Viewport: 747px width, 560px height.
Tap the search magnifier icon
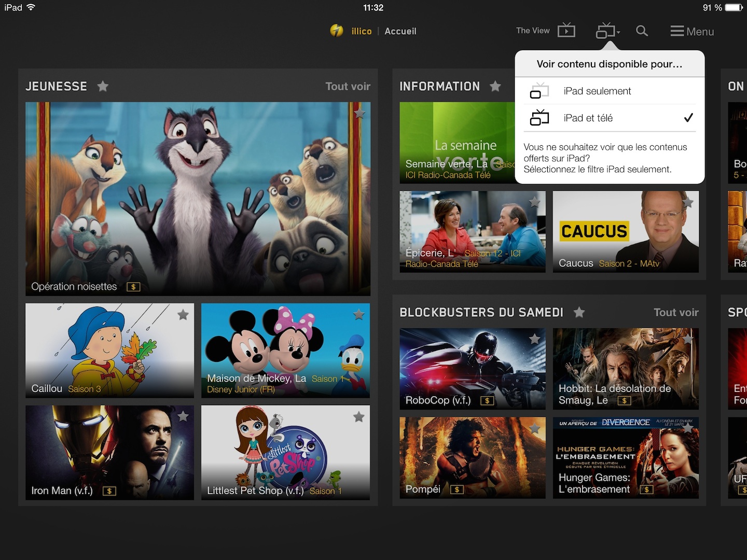point(642,31)
